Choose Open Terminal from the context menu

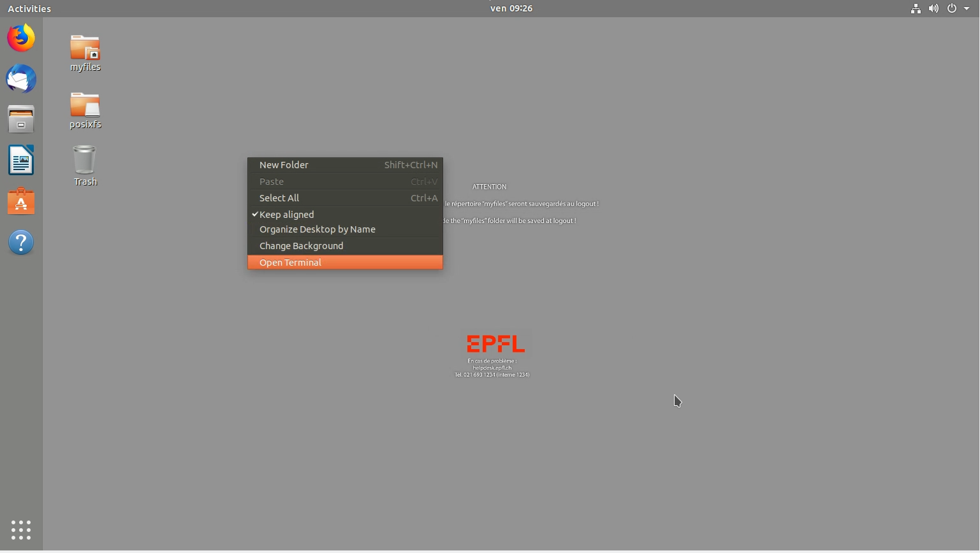(345, 262)
